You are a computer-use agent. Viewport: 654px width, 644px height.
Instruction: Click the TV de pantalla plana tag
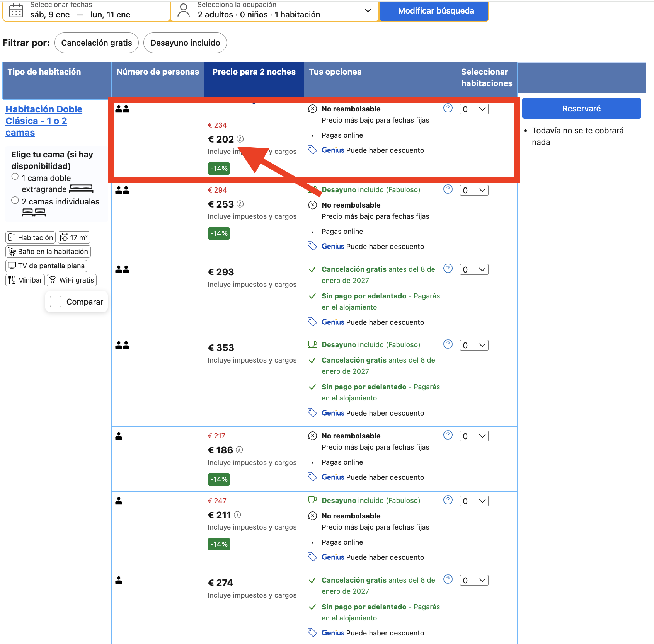46,266
